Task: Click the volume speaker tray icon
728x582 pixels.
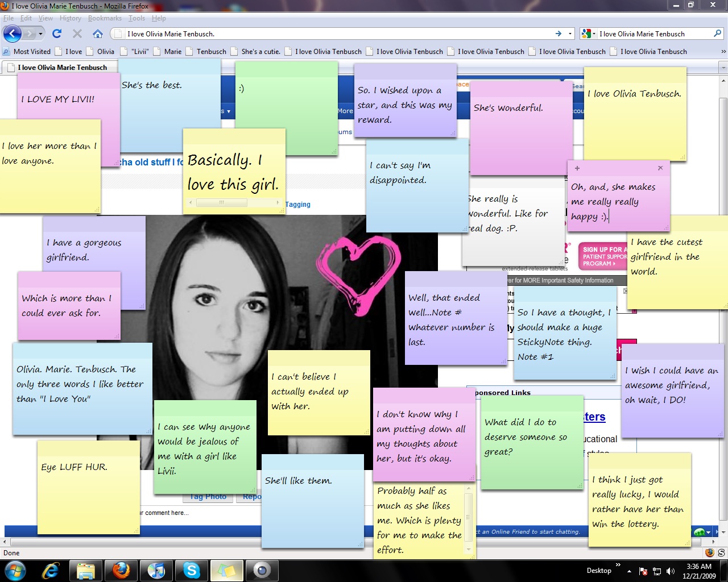Action: pos(670,571)
